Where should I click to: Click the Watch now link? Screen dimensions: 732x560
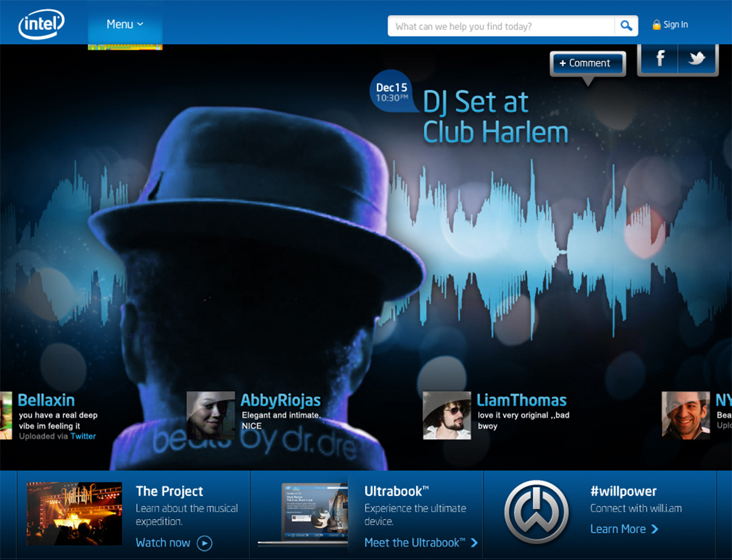163,542
